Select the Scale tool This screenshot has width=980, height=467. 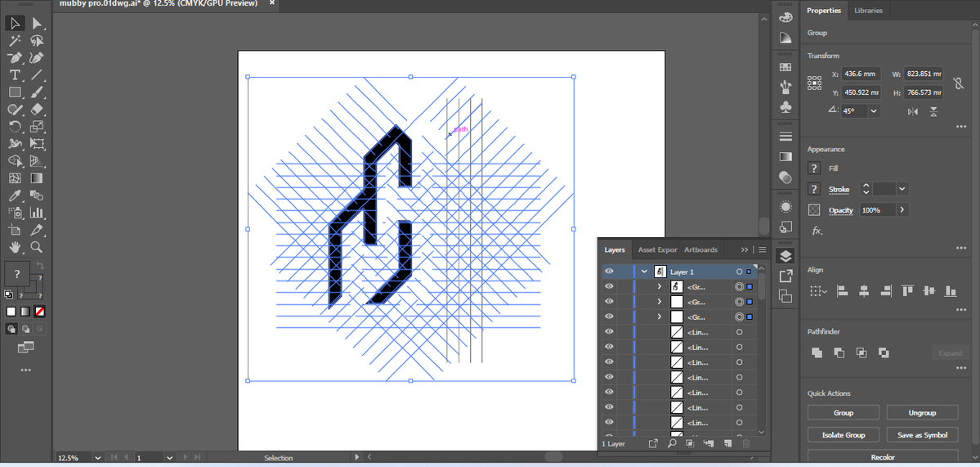click(37, 127)
